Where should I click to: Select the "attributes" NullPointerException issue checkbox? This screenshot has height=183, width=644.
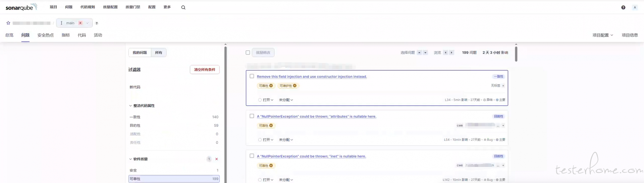point(252,116)
